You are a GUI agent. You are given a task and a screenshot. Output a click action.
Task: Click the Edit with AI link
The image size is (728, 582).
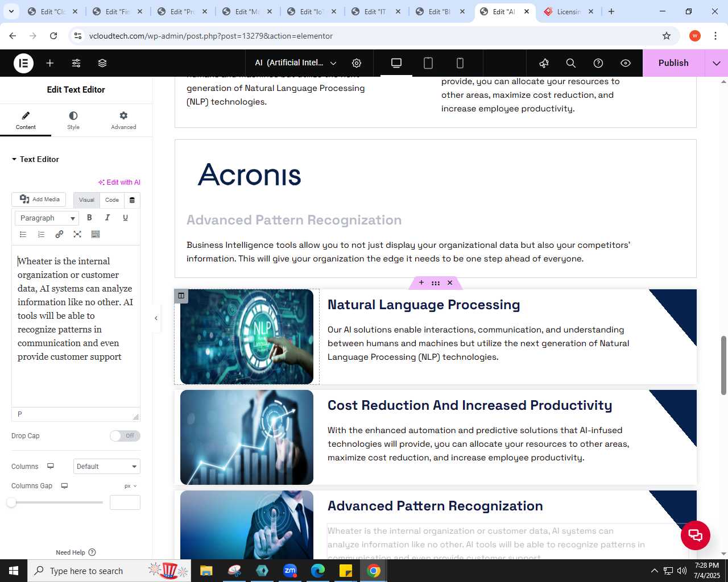point(119,182)
